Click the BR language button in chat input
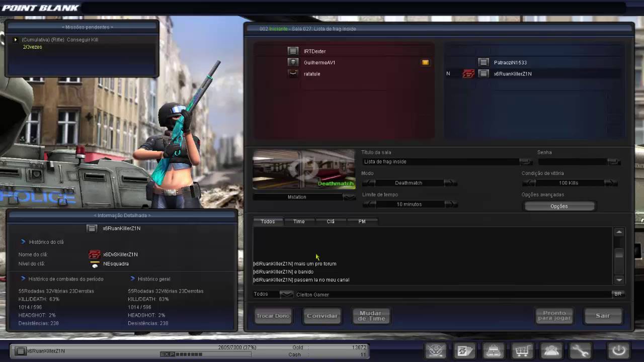Screen dimensions: 644x362 coord(618,294)
